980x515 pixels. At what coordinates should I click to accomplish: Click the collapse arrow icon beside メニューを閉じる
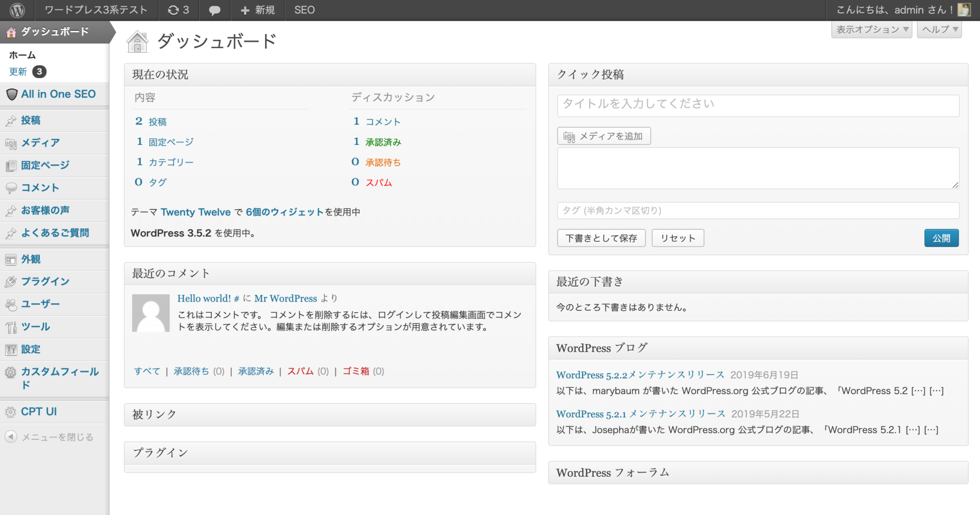11,437
